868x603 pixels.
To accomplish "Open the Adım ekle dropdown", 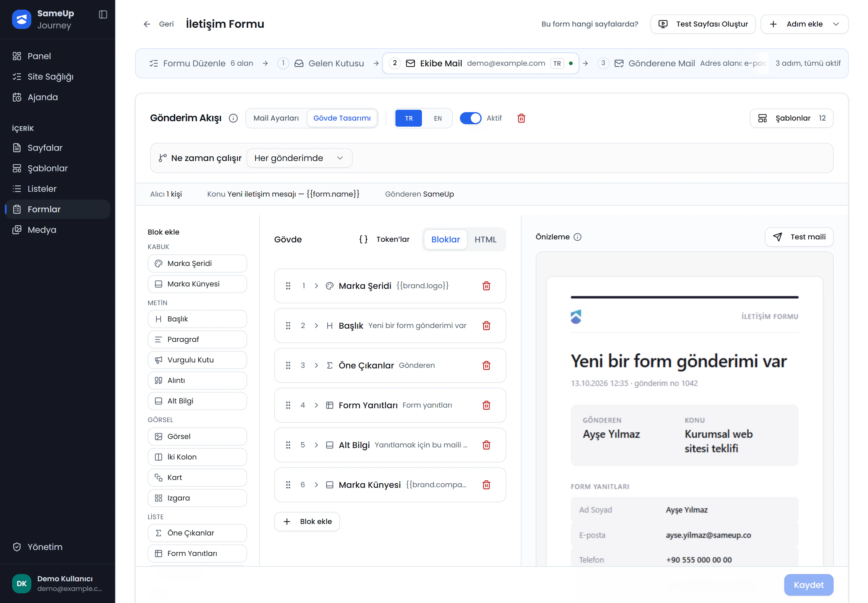I will 804,24.
